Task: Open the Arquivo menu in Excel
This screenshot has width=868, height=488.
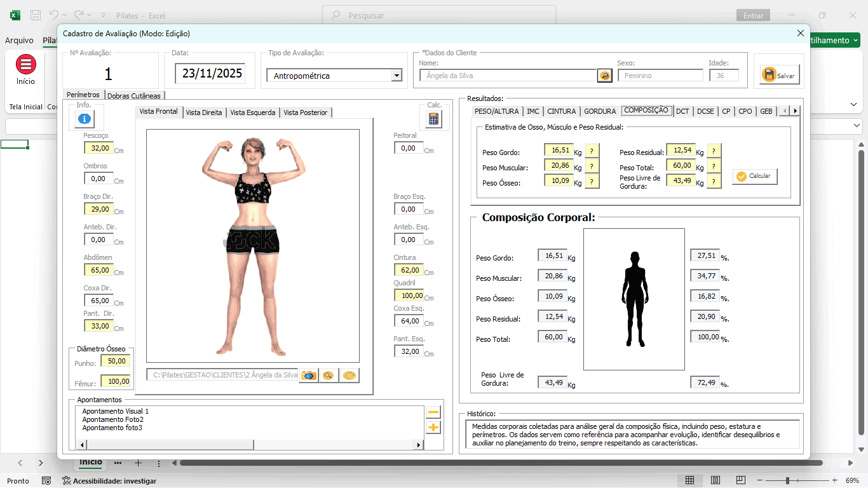Action: 19,40
